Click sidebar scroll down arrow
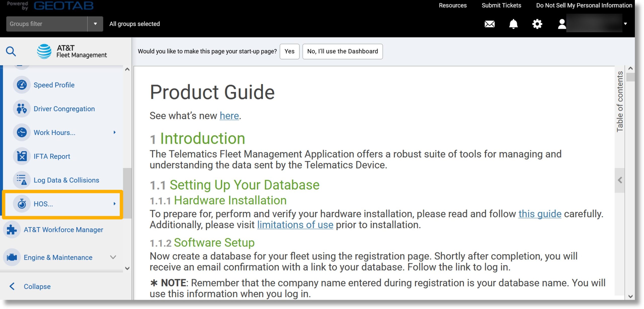This screenshot has width=644, height=309. pos(127,268)
